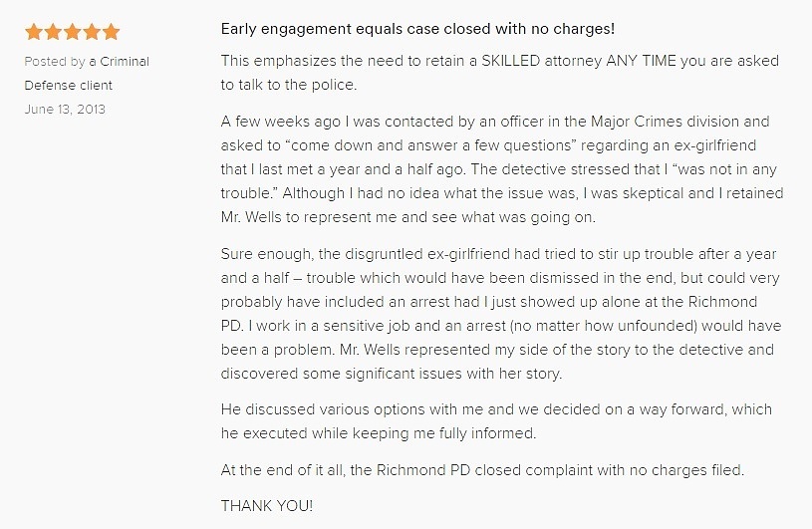Click the third orange rating star
This screenshot has height=529, width=812.
pyautogui.click(x=72, y=32)
